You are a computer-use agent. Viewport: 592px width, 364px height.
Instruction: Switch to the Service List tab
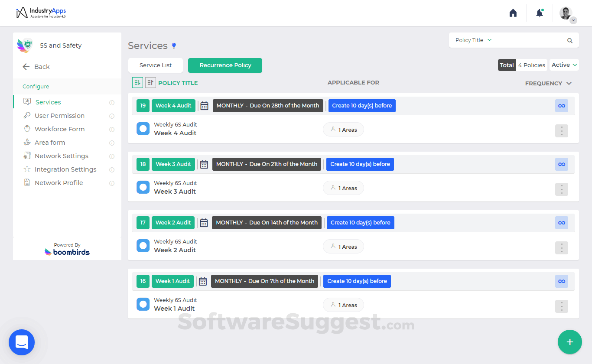click(x=156, y=65)
